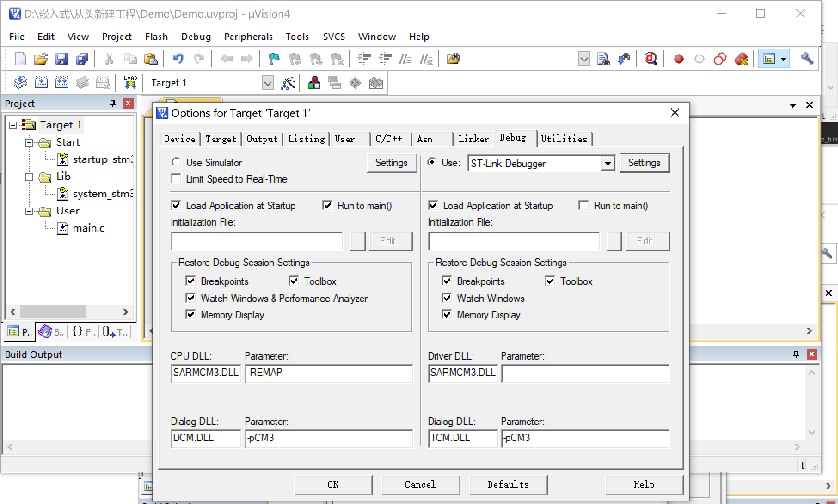Open the Peripherals menu
The width and height of the screenshot is (838, 504).
click(248, 37)
